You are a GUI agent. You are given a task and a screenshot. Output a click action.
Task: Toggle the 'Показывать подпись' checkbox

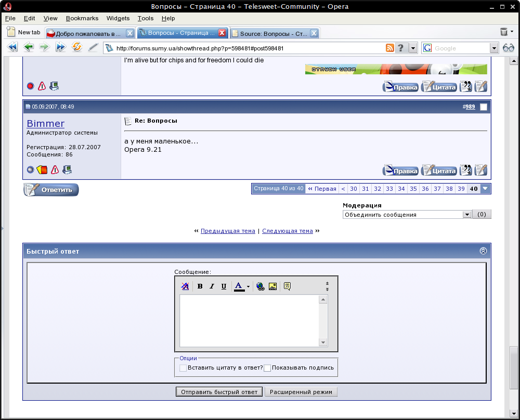pos(267,368)
